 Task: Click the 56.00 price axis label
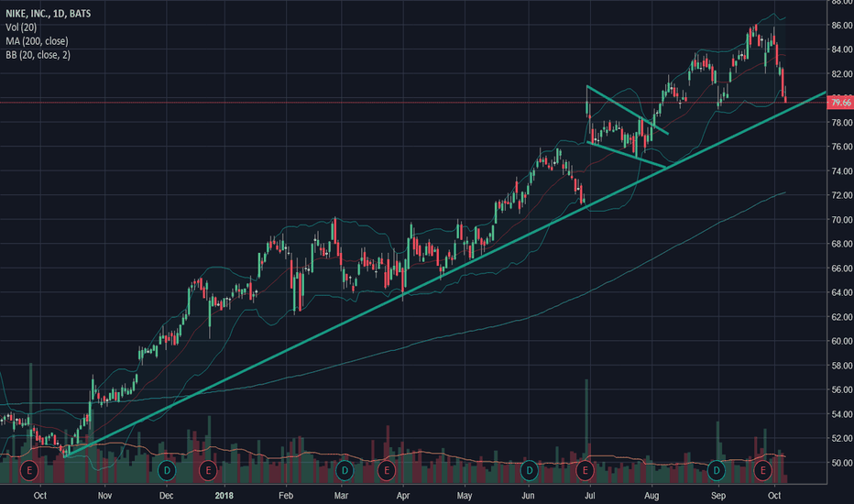pos(841,389)
